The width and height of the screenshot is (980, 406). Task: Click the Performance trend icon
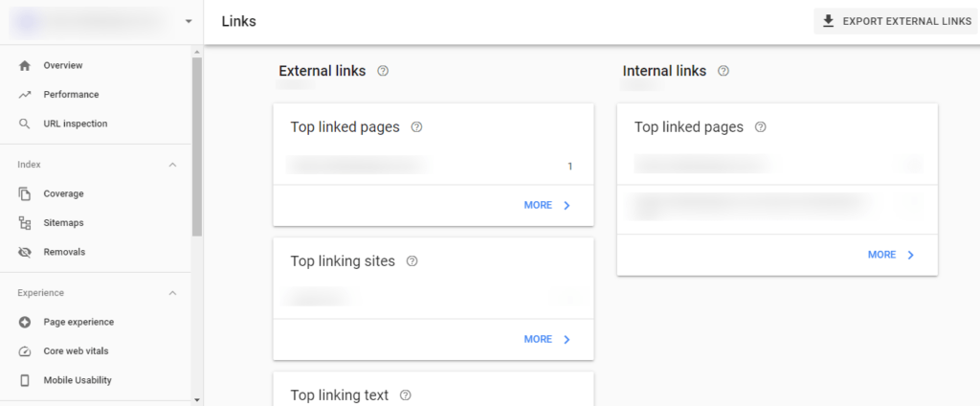pyautogui.click(x=25, y=95)
